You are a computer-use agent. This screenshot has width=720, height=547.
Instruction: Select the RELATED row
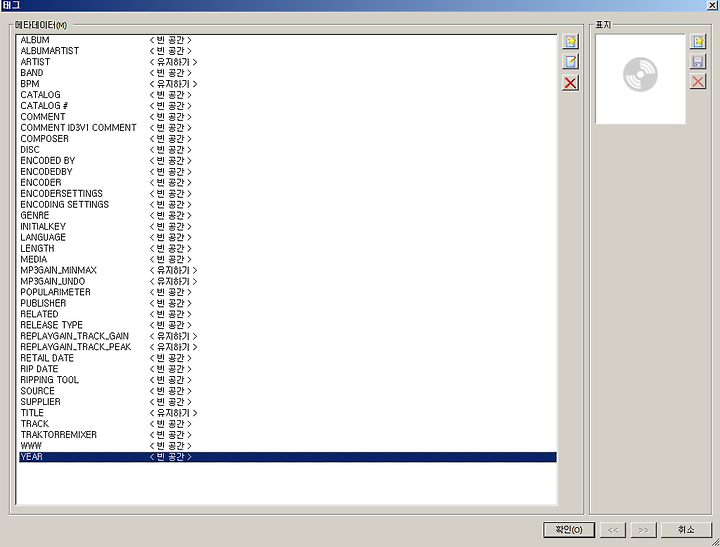coord(288,314)
